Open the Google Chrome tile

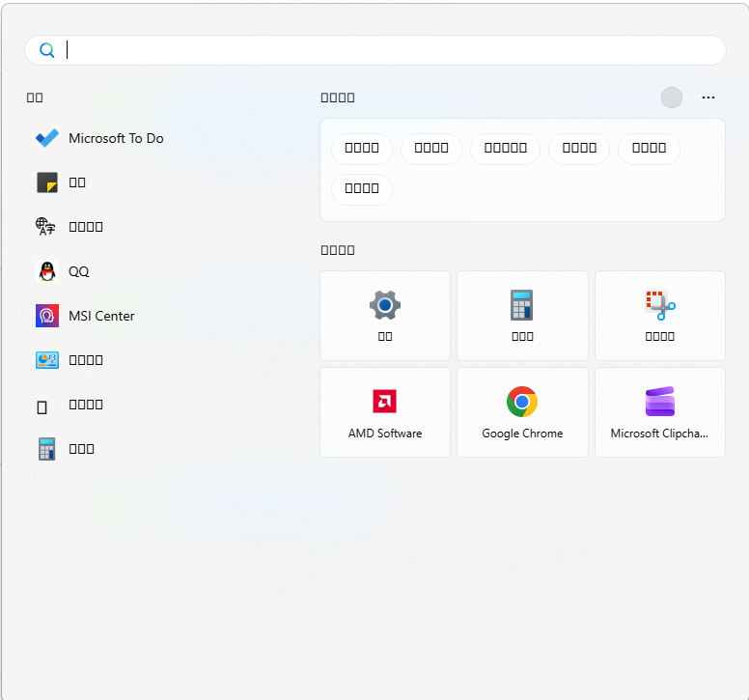[522, 412]
